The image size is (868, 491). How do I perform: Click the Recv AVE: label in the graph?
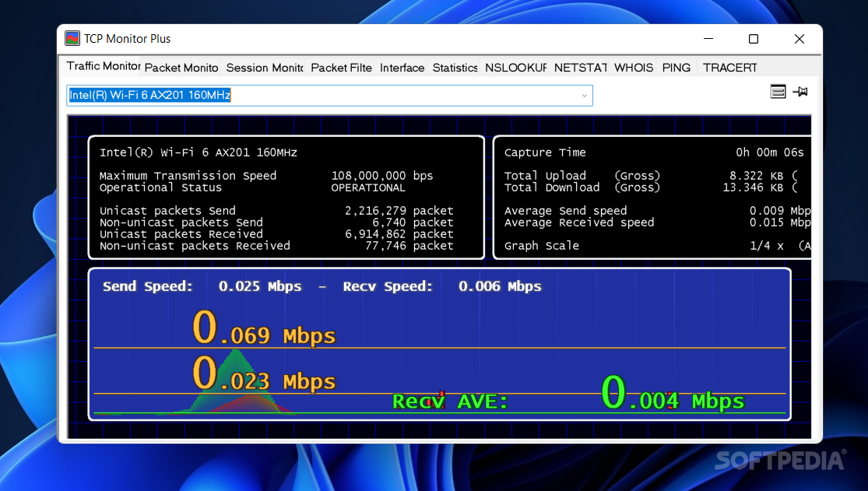tap(450, 401)
